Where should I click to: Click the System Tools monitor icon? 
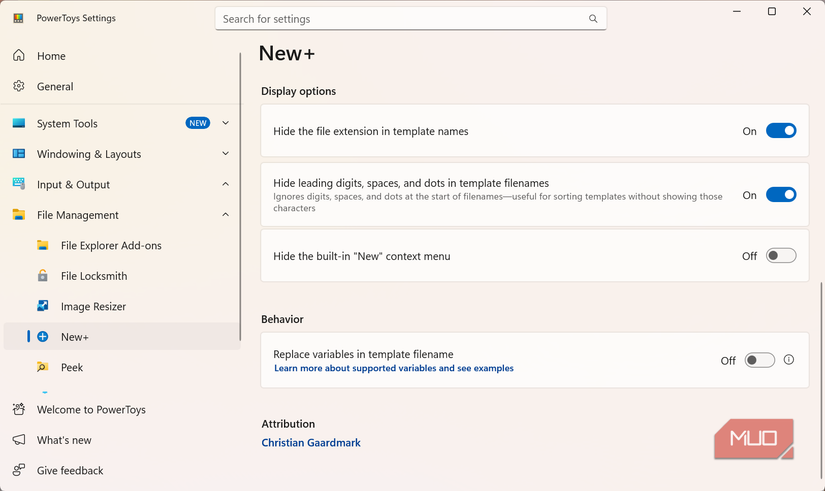coord(19,123)
